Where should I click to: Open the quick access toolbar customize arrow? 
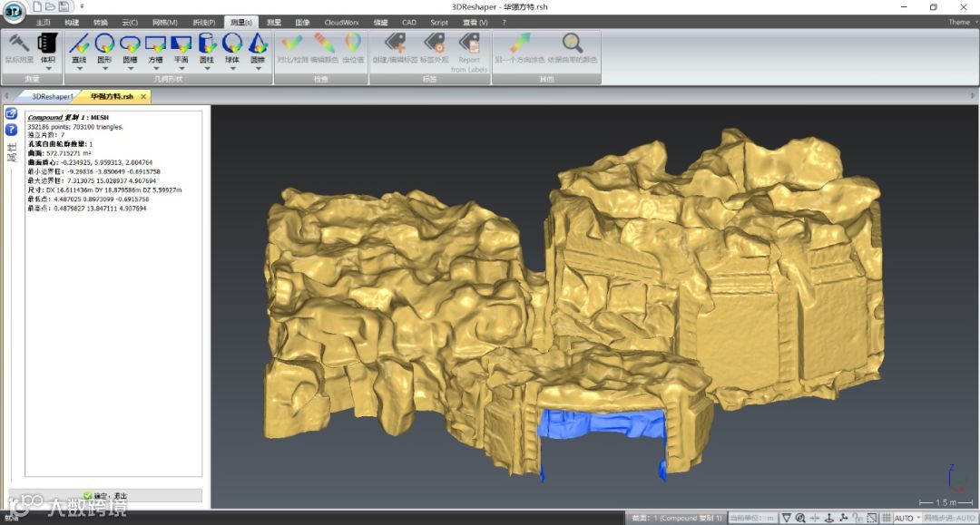pyautogui.click(x=82, y=7)
